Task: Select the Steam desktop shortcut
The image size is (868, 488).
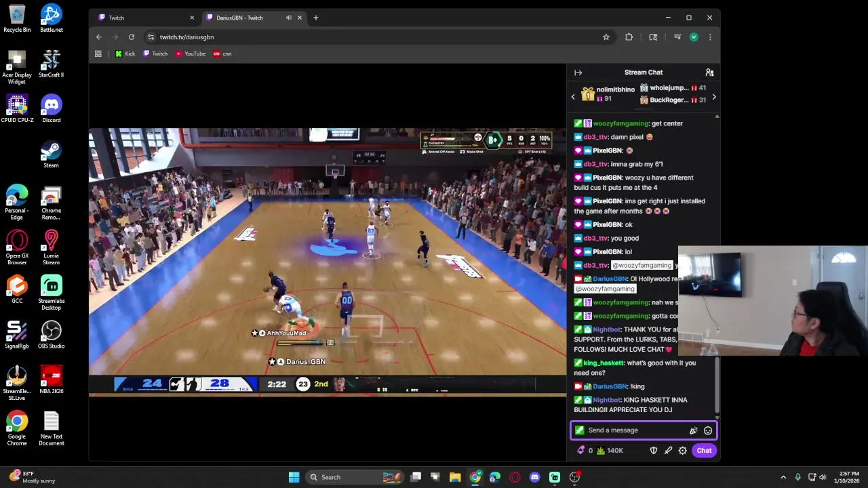Action: (51, 154)
